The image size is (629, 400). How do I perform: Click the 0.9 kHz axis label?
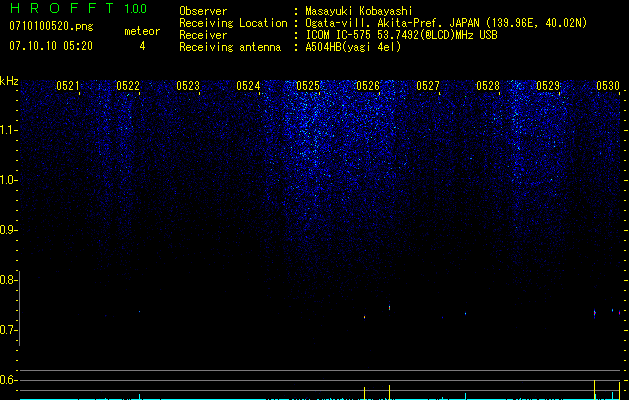tap(7, 230)
